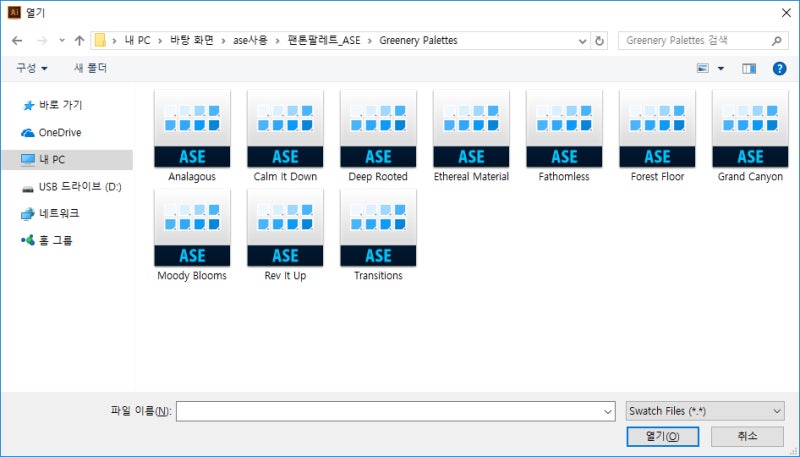Select the Fathomless ASE file icon
Screen dimensions: 800x457
pyautogui.click(x=564, y=129)
